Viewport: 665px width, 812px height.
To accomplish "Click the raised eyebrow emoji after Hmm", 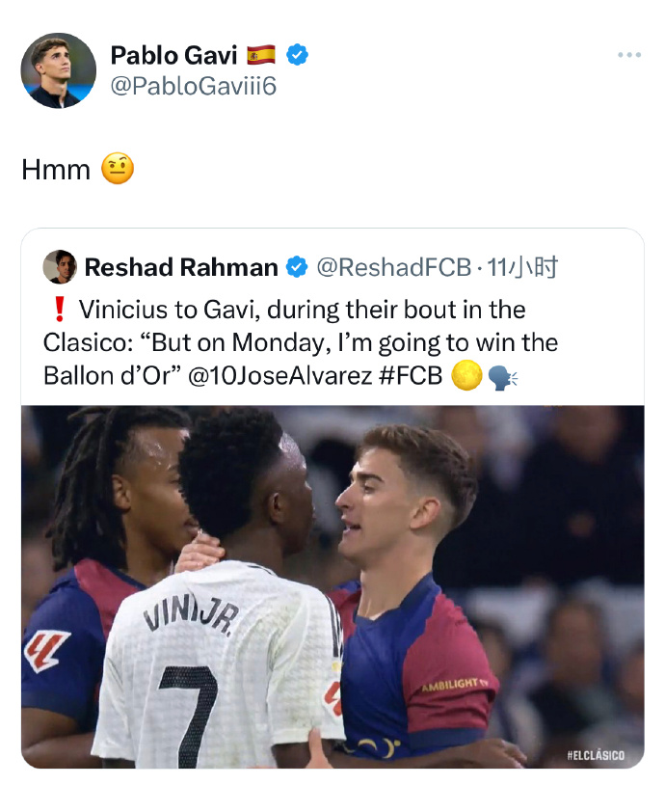I will click(118, 170).
